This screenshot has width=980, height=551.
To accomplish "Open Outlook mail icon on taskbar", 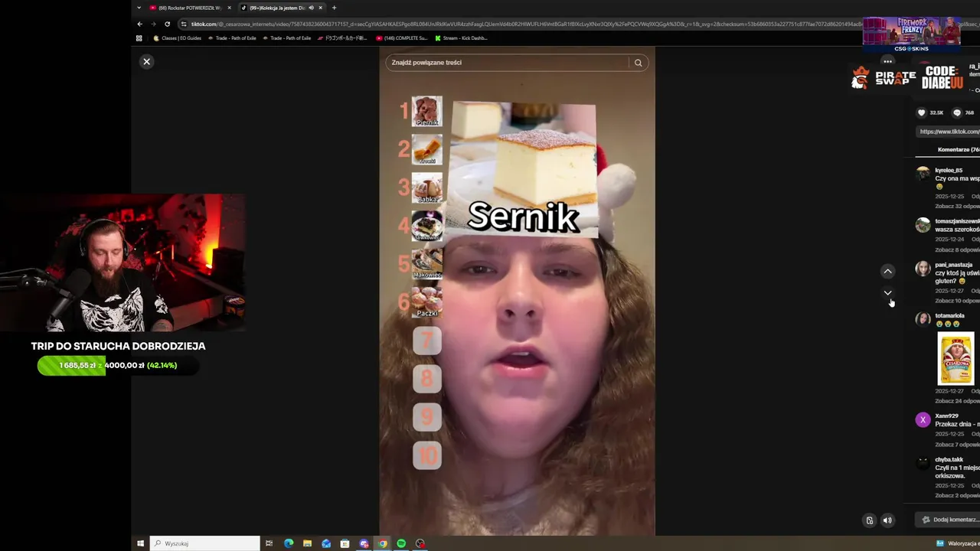I will pyautogui.click(x=326, y=543).
